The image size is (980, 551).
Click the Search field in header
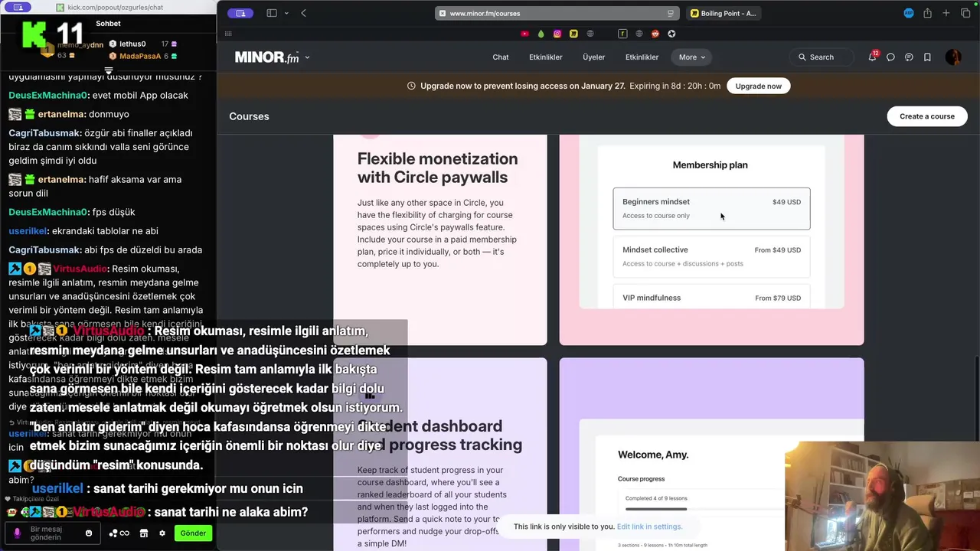pyautogui.click(x=822, y=57)
